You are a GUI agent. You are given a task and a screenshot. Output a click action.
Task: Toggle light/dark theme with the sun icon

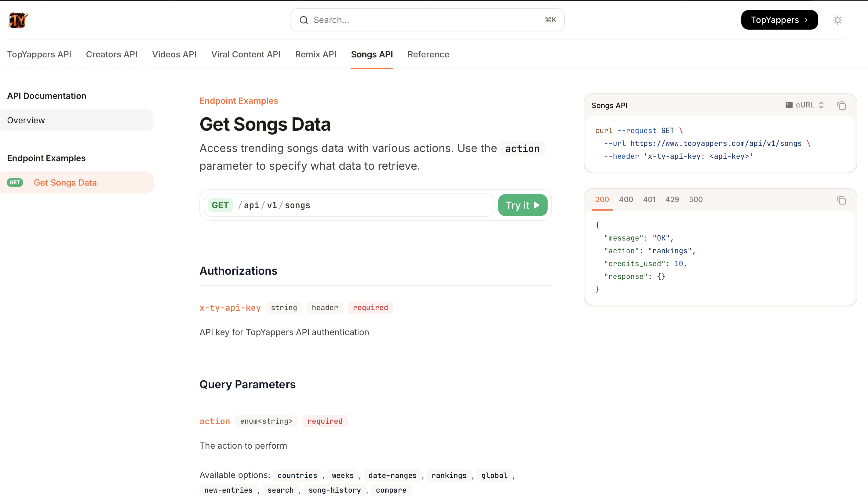(838, 20)
